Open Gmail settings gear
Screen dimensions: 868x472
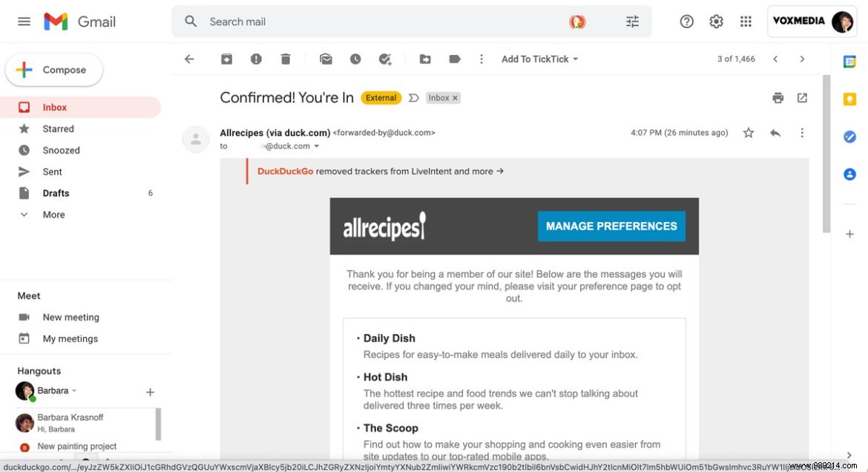coord(716,21)
